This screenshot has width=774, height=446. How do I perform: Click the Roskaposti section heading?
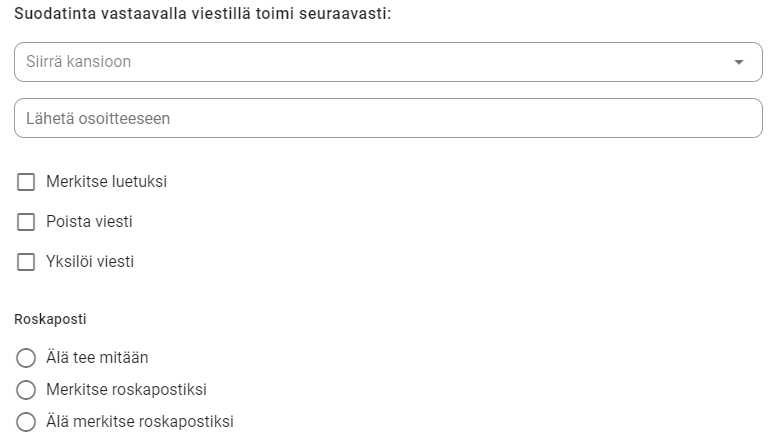pyautogui.click(x=50, y=319)
